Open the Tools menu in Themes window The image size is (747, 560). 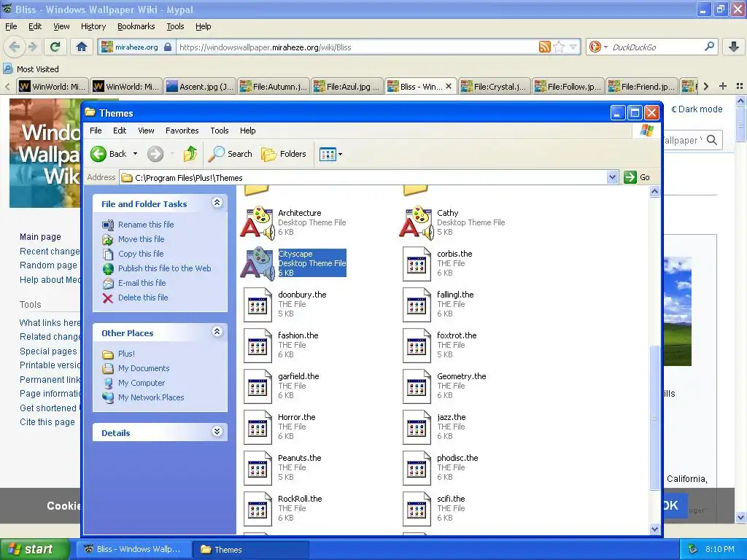[219, 131]
